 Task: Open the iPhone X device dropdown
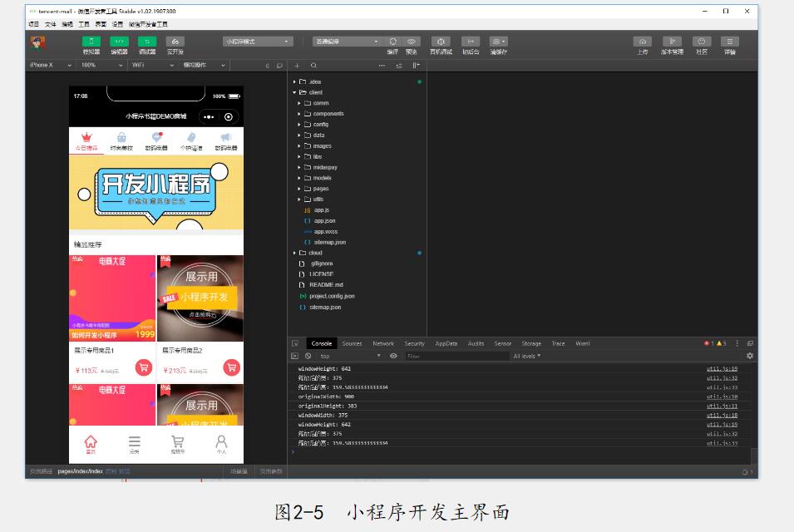[50, 65]
